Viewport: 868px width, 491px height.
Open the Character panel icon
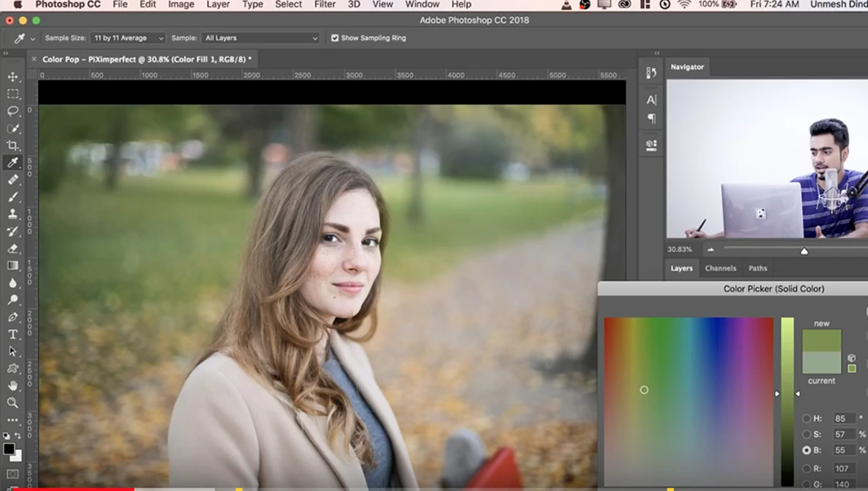[651, 100]
